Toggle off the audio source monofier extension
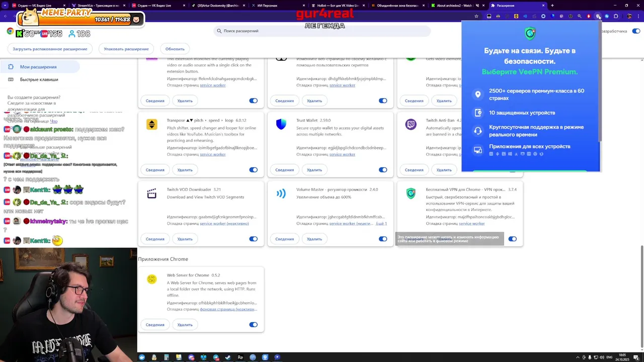 [x=254, y=101]
